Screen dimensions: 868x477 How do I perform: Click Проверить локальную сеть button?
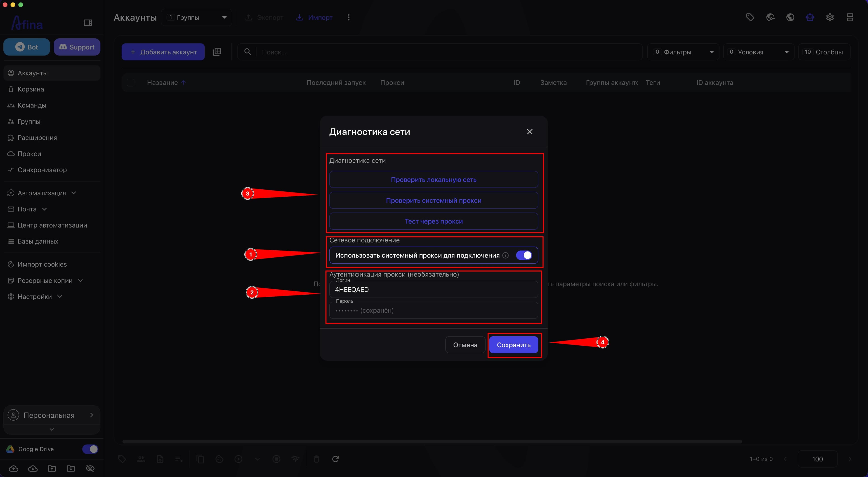click(x=434, y=179)
